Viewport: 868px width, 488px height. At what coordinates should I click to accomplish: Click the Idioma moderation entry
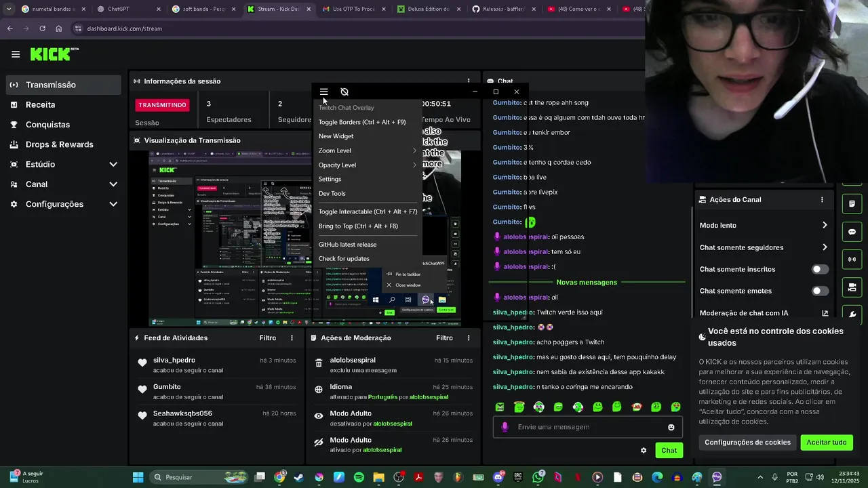click(393, 391)
